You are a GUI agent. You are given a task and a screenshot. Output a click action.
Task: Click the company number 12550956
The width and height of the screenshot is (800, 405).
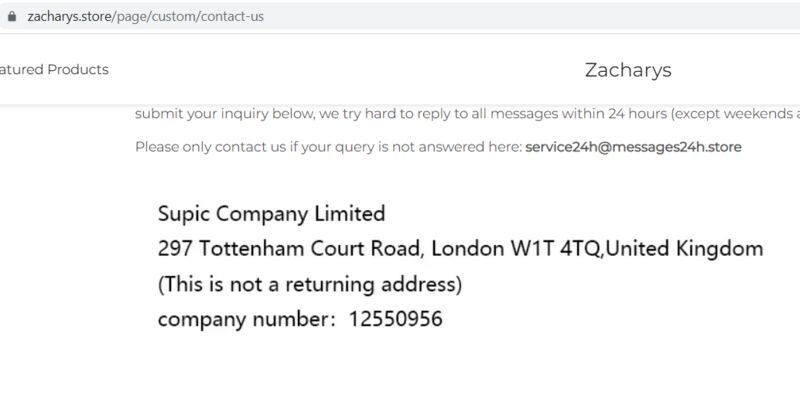click(395, 319)
